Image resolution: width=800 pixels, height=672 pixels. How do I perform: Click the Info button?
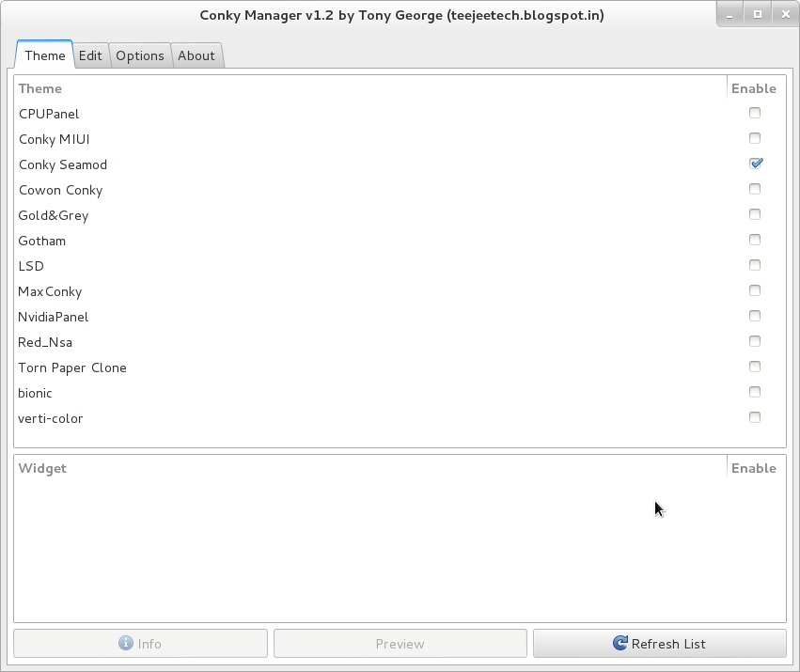(139, 643)
